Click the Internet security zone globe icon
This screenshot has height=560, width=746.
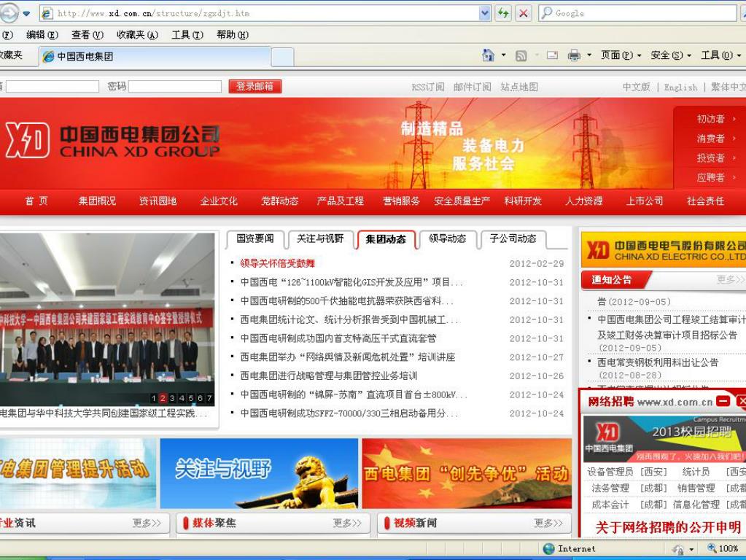[549, 548]
